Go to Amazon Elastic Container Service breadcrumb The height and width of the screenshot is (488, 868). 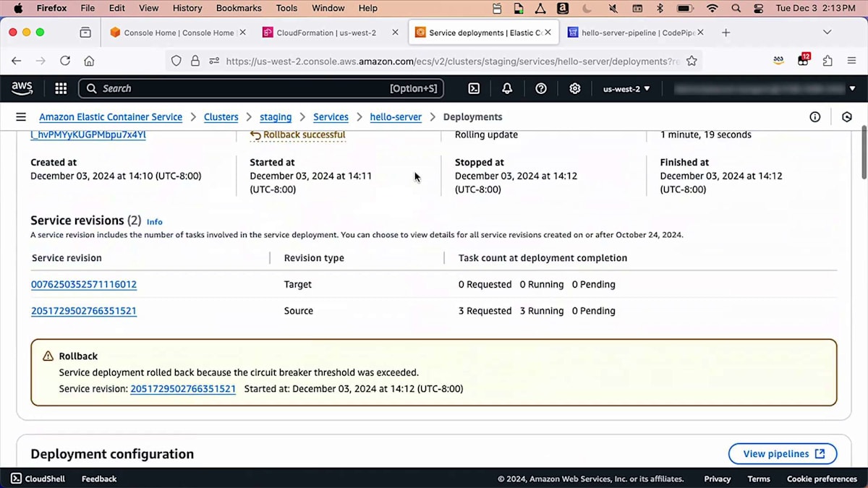point(111,116)
